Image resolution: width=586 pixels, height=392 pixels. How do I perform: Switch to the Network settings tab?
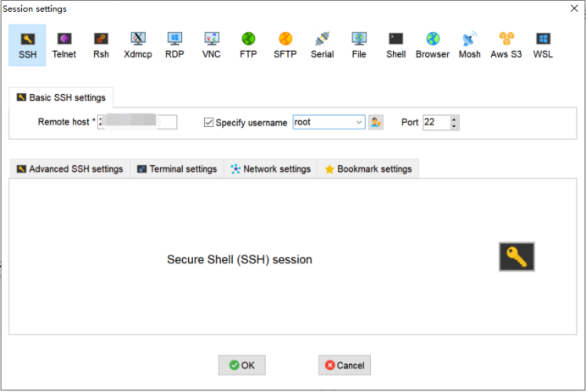click(x=271, y=169)
